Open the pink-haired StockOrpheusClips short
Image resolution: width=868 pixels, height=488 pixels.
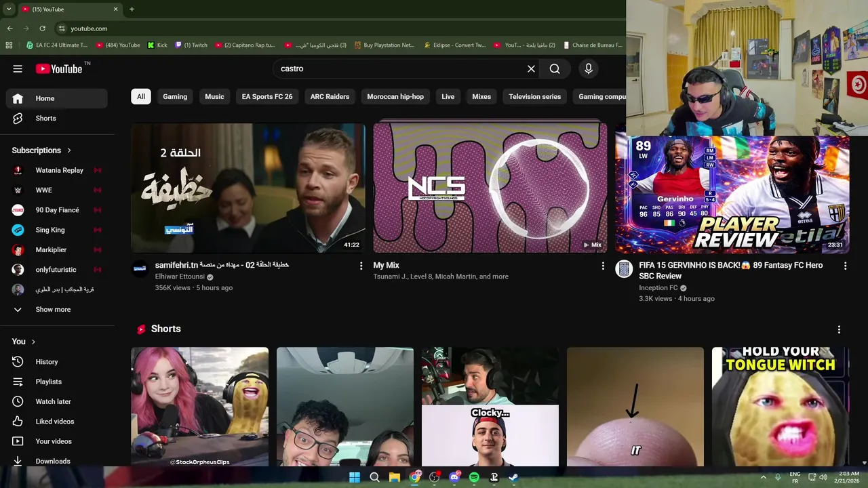coord(199,407)
